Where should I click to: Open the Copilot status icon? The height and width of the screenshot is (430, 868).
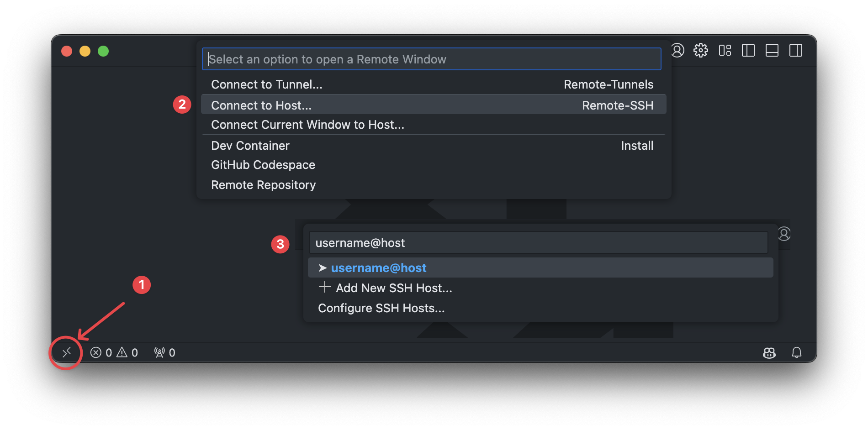(x=769, y=353)
